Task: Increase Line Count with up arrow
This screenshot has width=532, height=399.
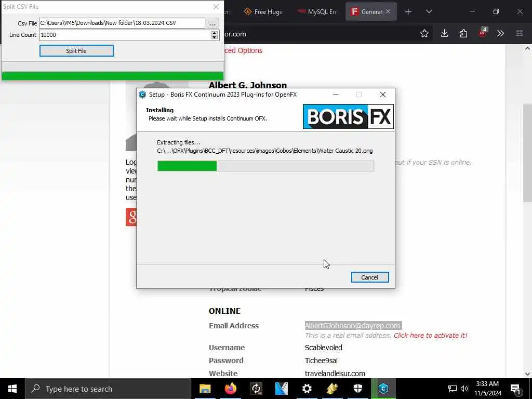Action: 214,33
